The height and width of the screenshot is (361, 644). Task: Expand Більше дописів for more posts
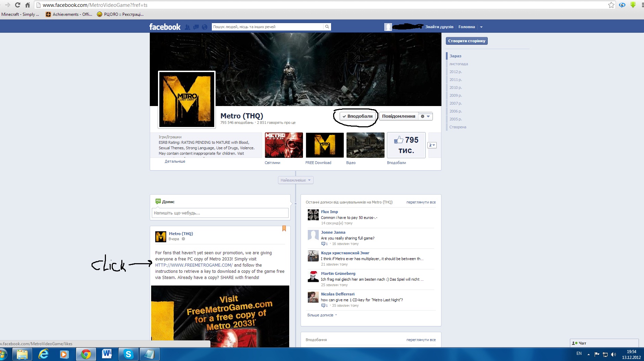point(322,315)
